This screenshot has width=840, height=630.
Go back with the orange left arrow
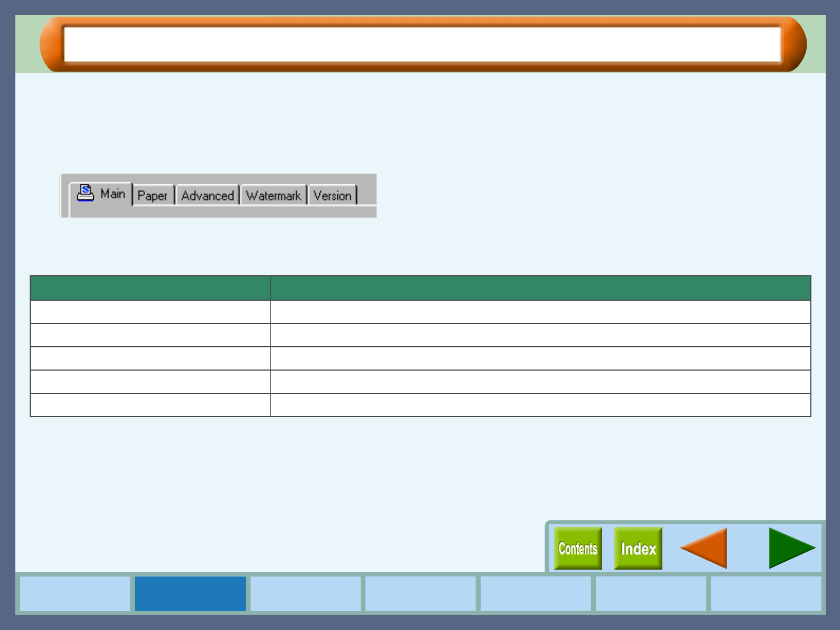click(703, 548)
